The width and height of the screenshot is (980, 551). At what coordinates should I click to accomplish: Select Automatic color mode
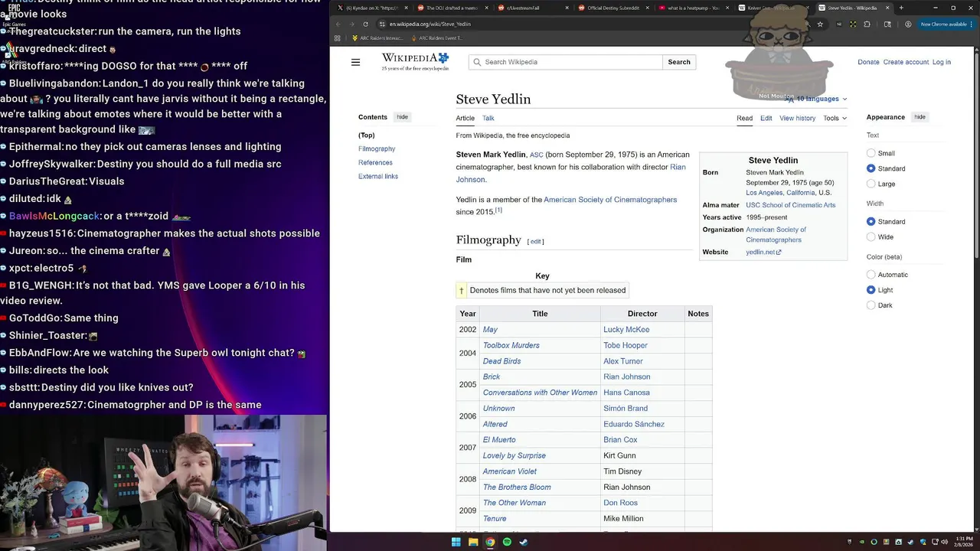click(x=871, y=274)
